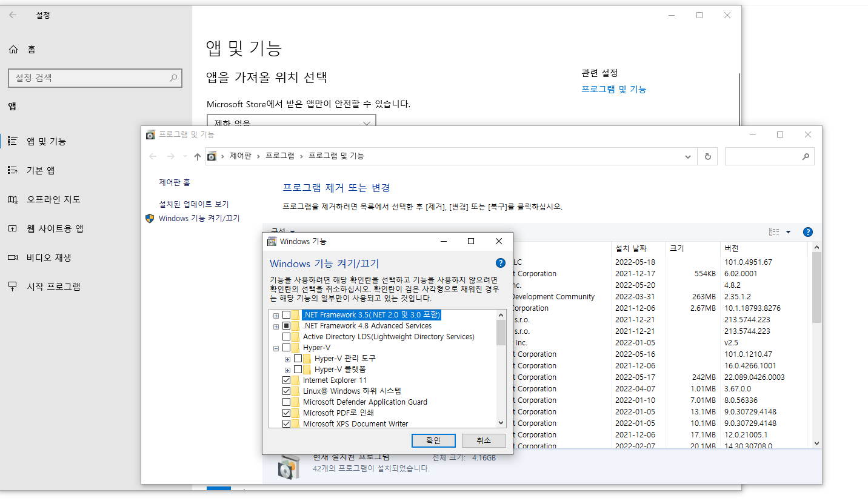868x501 pixels.
Task: Sort by the 크기 column header
Action: pyautogui.click(x=693, y=248)
